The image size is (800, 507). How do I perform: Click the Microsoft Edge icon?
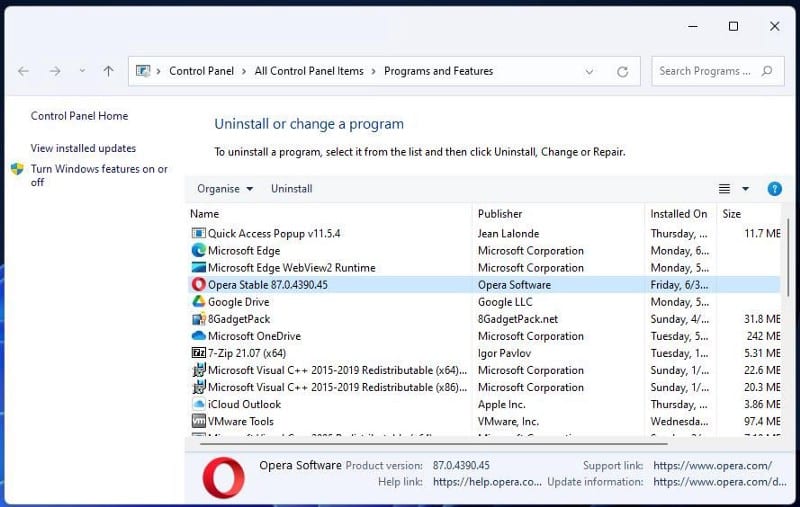[x=198, y=250]
